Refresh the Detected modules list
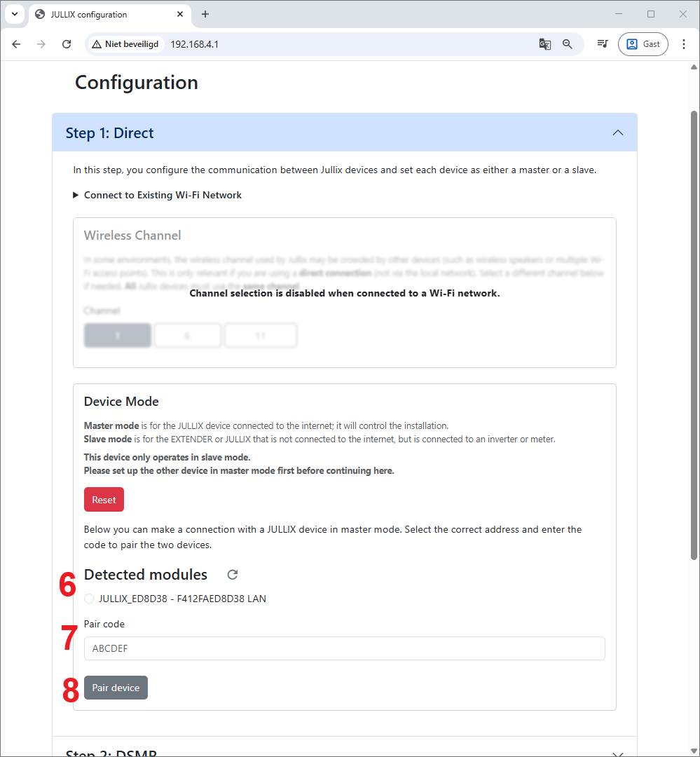Image resolution: width=700 pixels, height=757 pixels. (x=233, y=575)
